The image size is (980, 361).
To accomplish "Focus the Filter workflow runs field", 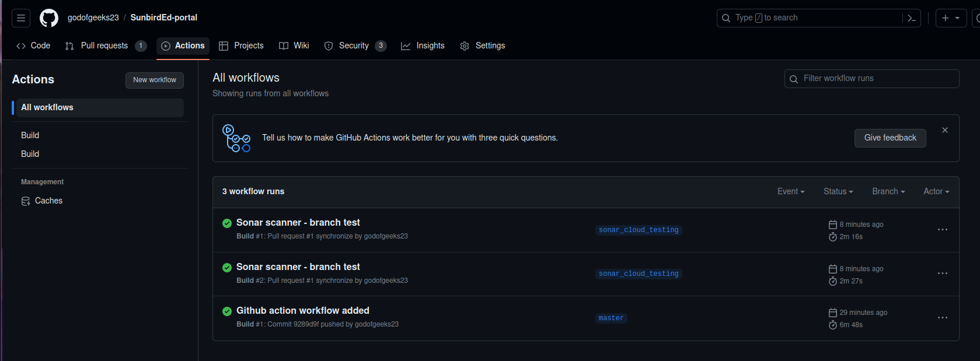I will [x=876, y=79].
